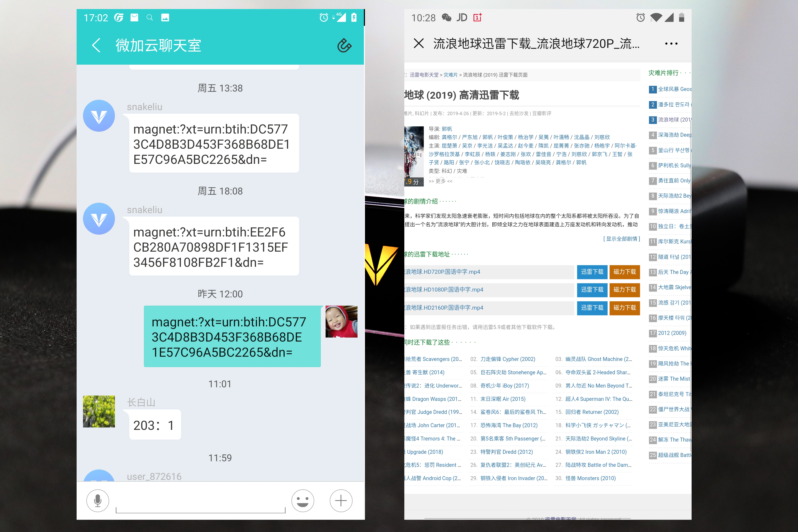
Task: Open 幽灵战队 Ghost Machine link
Action: (599, 359)
